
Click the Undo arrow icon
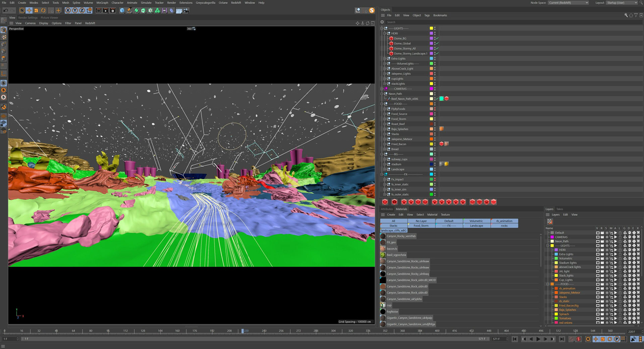tap(6, 10)
